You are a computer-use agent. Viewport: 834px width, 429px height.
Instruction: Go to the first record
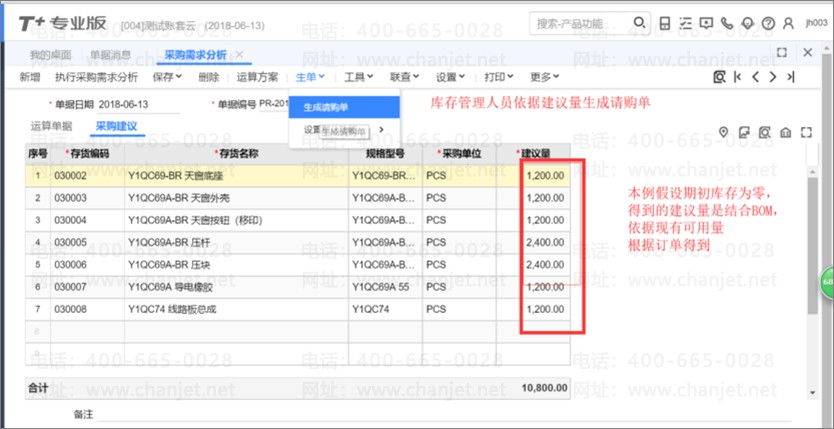(737, 77)
